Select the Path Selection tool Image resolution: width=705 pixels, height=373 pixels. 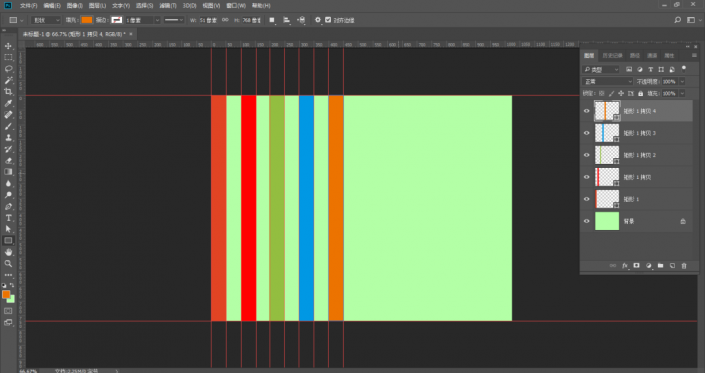(x=8, y=229)
